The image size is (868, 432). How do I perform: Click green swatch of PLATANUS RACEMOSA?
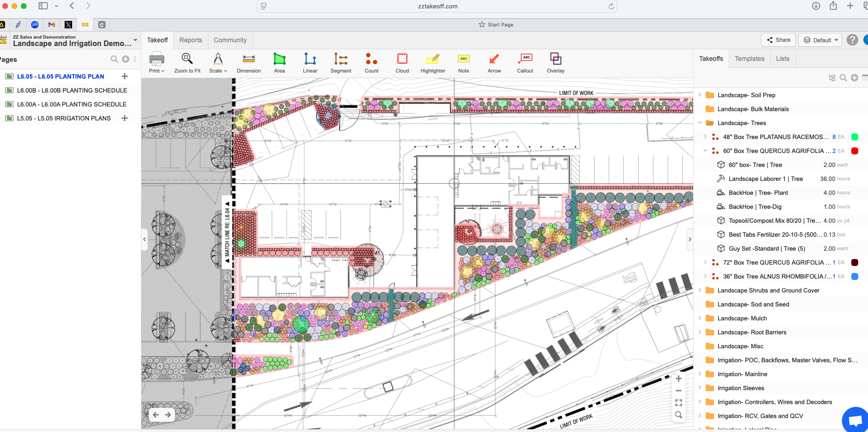pyautogui.click(x=855, y=137)
